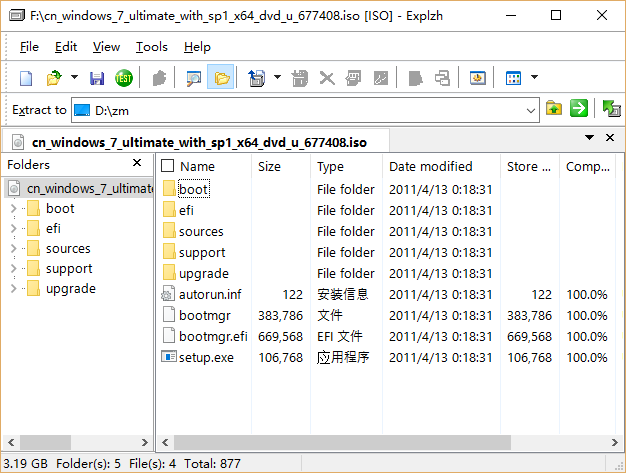
Task: Click the view layout grid icon
Action: click(x=513, y=78)
